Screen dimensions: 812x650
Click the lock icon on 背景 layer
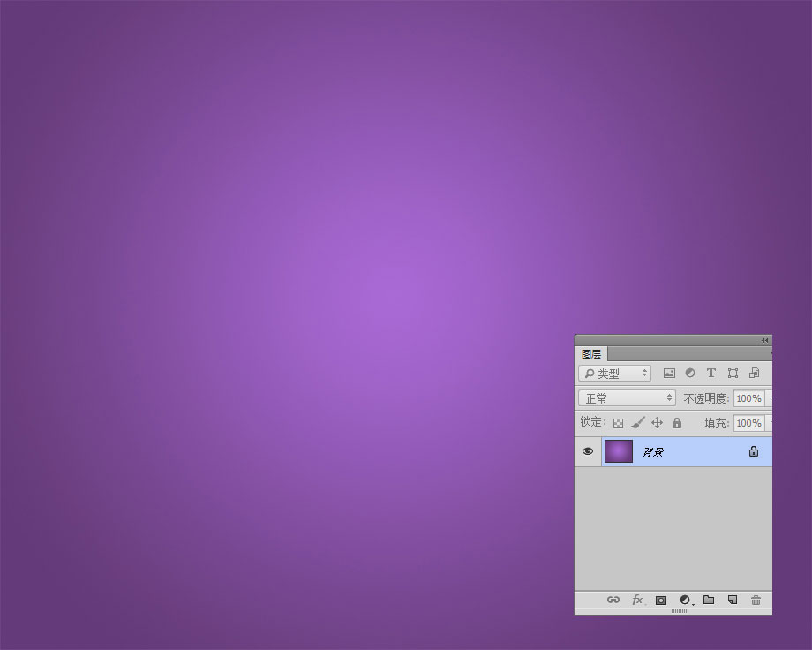(754, 451)
